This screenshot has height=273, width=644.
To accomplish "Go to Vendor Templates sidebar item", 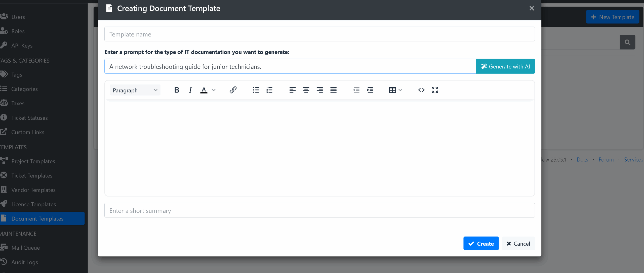I will 33,190.
